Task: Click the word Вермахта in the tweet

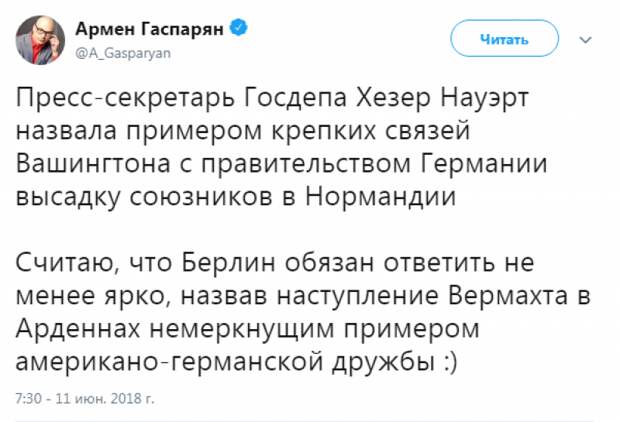Action: (x=524, y=298)
